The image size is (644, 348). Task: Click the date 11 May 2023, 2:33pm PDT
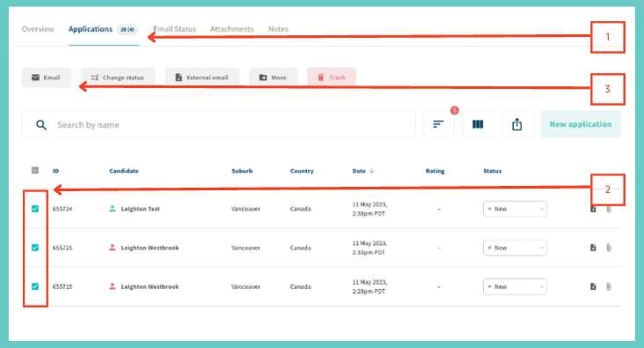[x=370, y=248]
